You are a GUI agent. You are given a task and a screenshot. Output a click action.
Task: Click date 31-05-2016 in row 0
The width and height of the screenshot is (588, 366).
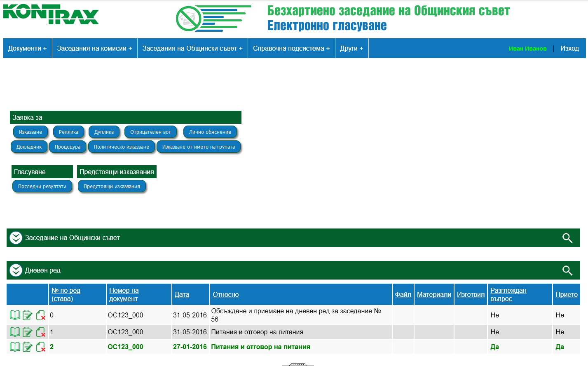point(190,315)
